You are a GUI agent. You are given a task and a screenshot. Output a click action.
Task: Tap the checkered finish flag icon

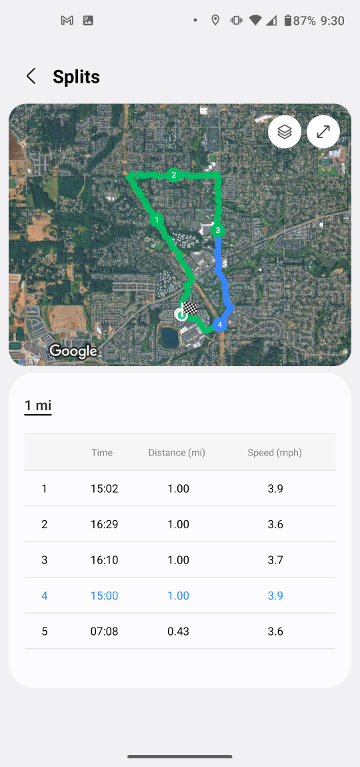tap(189, 309)
